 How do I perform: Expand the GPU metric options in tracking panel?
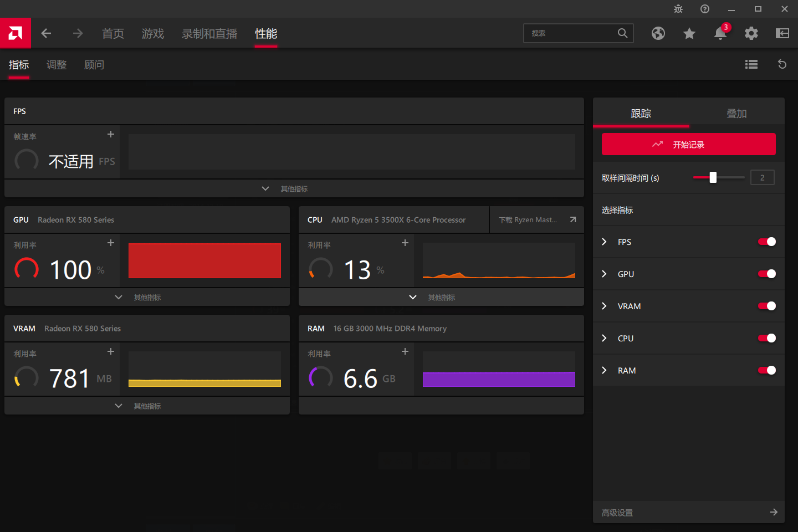tap(605, 274)
